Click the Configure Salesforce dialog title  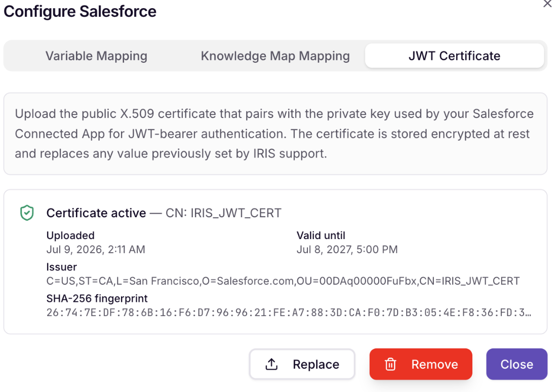pyautogui.click(x=80, y=12)
